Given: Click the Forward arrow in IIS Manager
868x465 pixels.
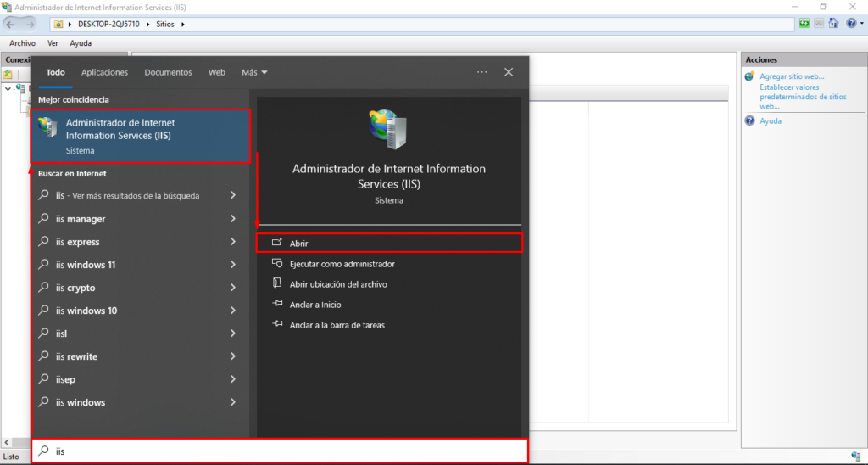Looking at the screenshot, I should pyautogui.click(x=30, y=24).
